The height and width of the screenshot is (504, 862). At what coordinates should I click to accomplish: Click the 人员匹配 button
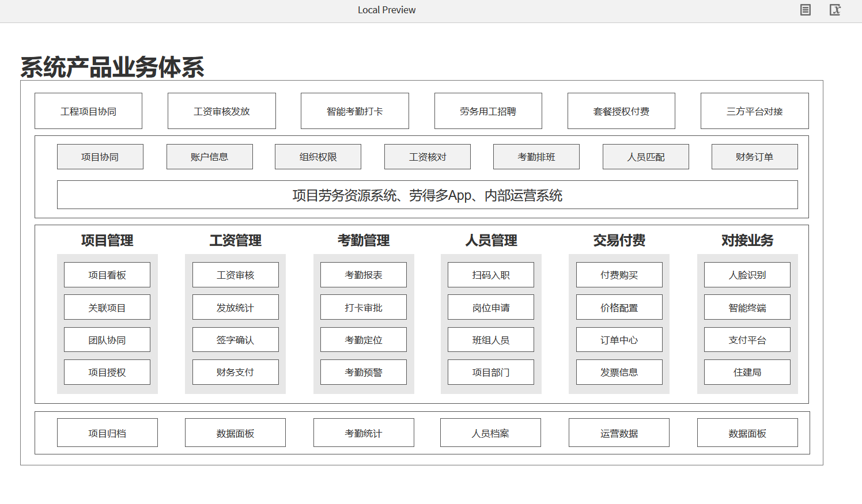[x=646, y=157]
